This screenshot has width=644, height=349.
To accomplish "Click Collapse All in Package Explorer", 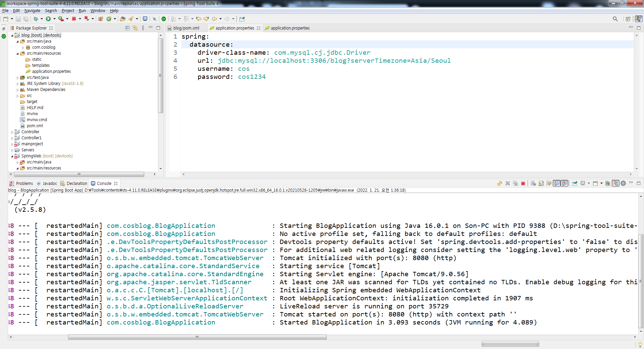I will click(127, 28).
